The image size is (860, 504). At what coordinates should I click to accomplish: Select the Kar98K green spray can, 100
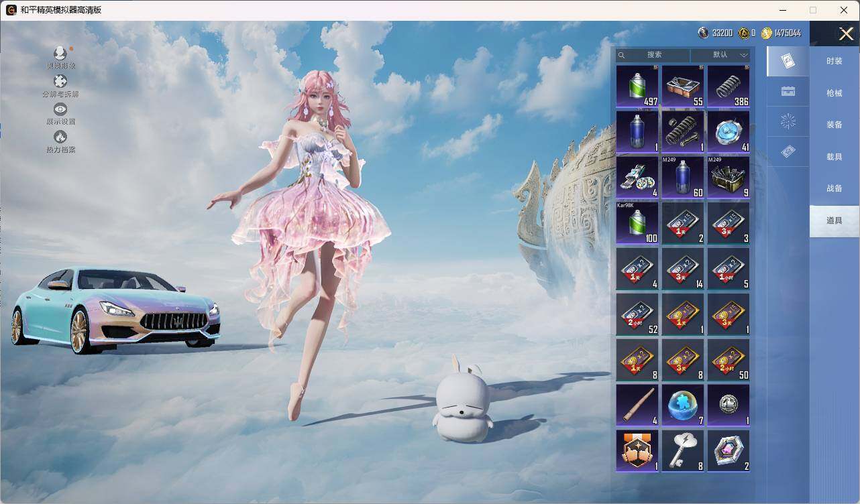(637, 223)
